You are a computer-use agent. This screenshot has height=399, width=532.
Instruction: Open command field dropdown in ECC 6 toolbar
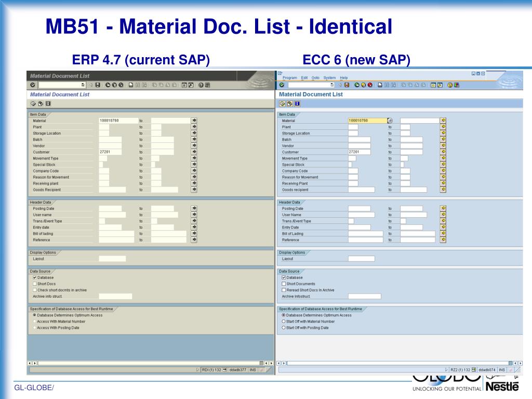tap(332, 85)
